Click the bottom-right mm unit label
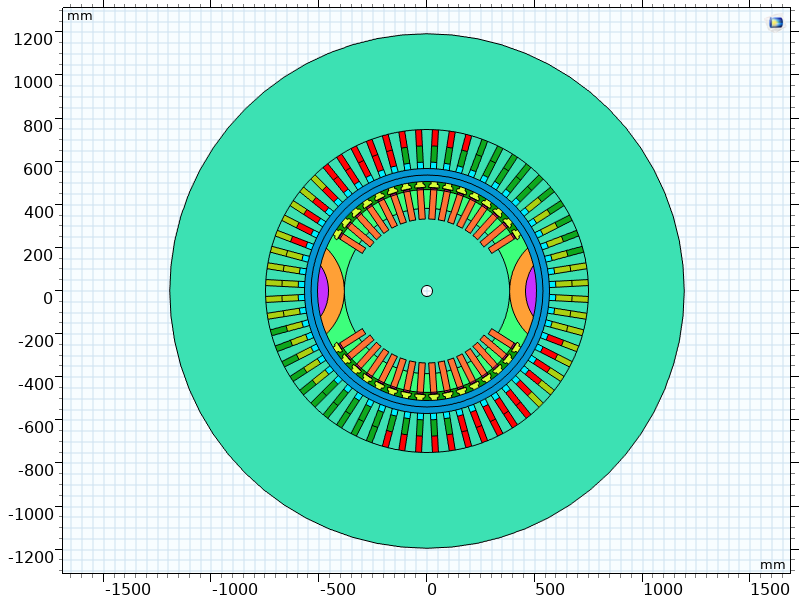800x600 pixels. [x=772, y=565]
